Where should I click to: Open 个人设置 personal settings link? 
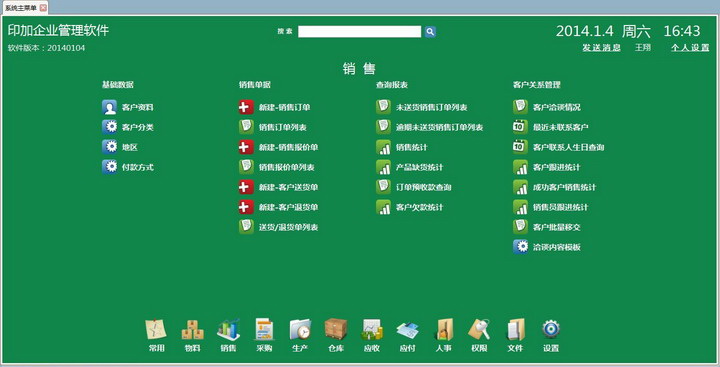point(690,47)
